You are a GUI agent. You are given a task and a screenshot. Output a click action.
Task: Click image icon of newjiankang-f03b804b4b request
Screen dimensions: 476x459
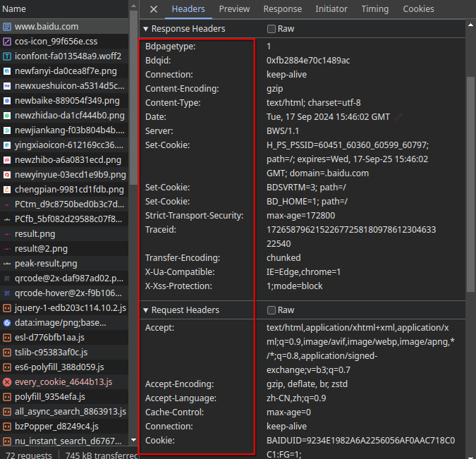[7, 130]
